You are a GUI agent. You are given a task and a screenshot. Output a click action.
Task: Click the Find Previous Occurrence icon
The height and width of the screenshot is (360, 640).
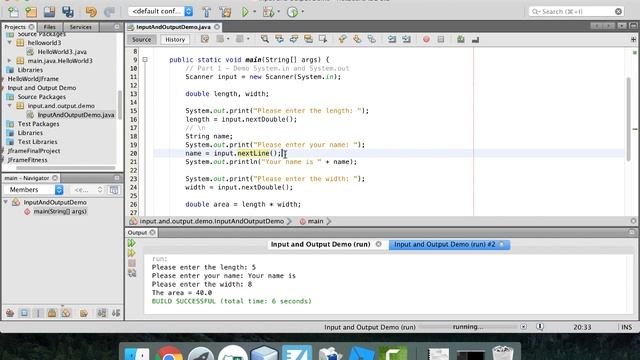279,39
